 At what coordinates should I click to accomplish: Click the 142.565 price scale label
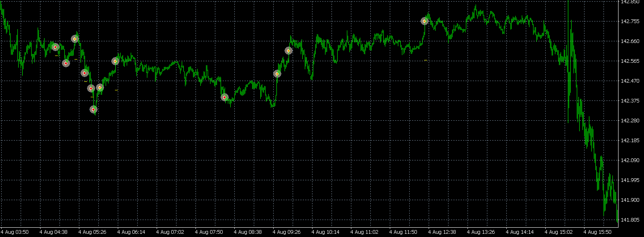(x=629, y=61)
